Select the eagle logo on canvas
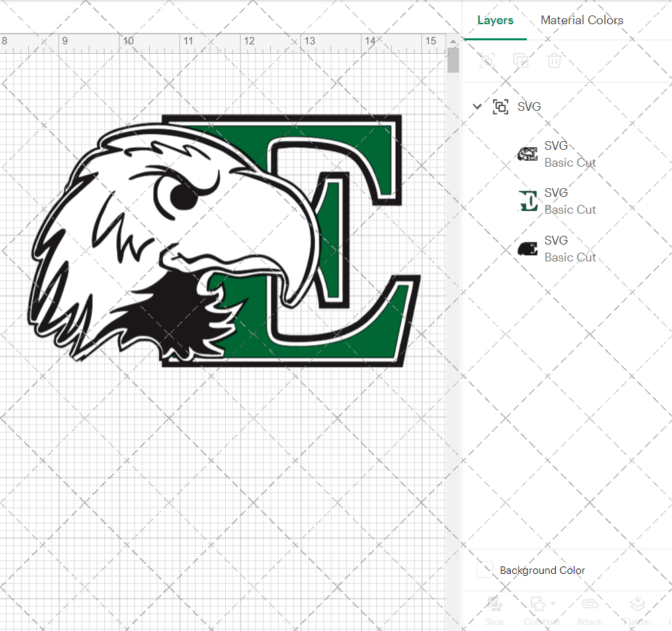This screenshot has width=672, height=631. click(x=224, y=241)
